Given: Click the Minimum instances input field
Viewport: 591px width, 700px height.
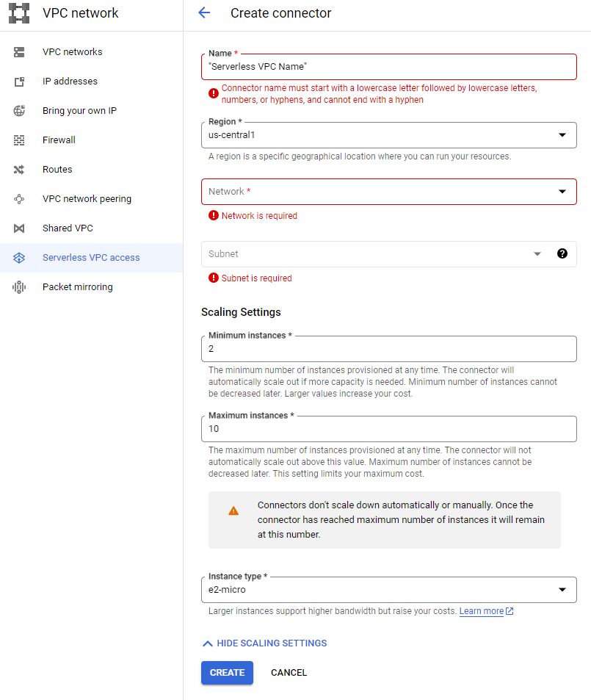Looking at the screenshot, I should [x=388, y=349].
